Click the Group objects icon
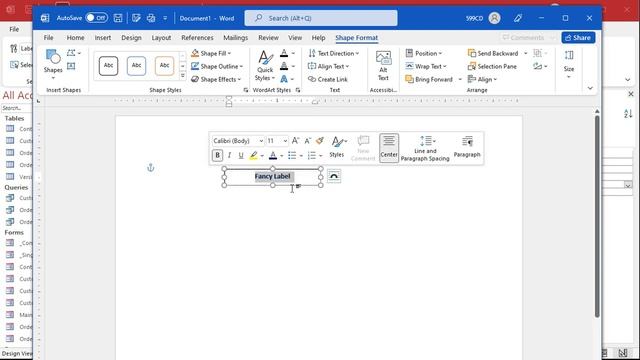The image size is (640, 360). (538, 53)
